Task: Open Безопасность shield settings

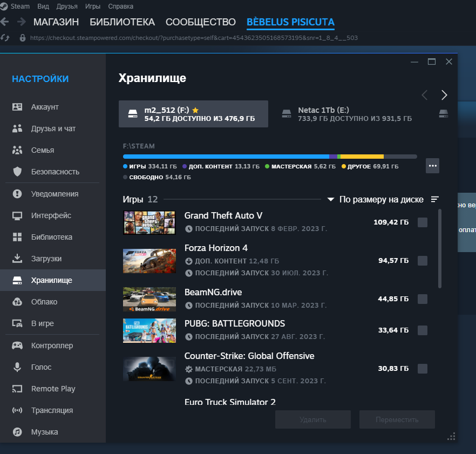Action: 53,172
